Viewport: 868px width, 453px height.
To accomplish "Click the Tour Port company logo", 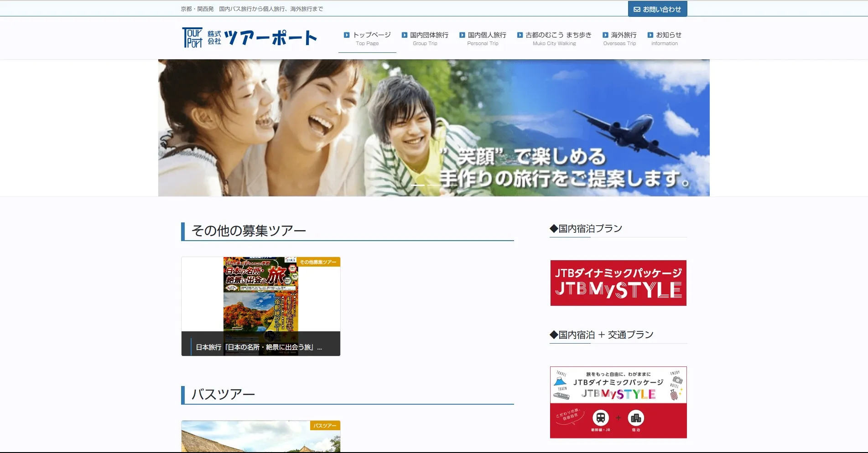I will pyautogui.click(x=249, y=38).
